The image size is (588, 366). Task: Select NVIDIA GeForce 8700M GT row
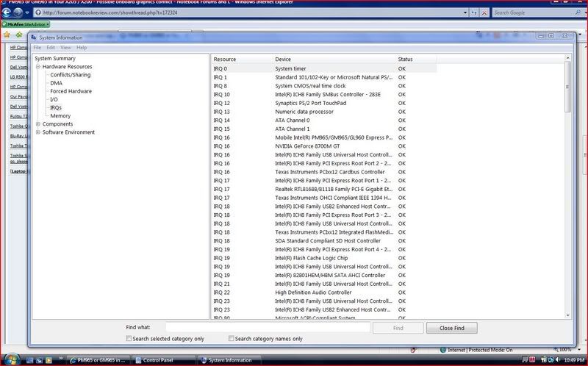[x=324, y=146]
